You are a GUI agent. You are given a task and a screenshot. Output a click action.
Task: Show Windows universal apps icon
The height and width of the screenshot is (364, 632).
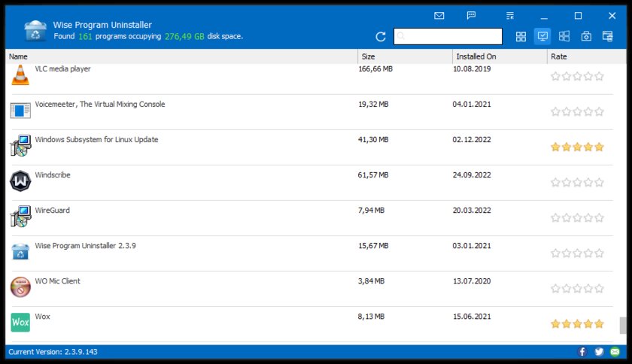pyautogui.click(x=564, y=37)
